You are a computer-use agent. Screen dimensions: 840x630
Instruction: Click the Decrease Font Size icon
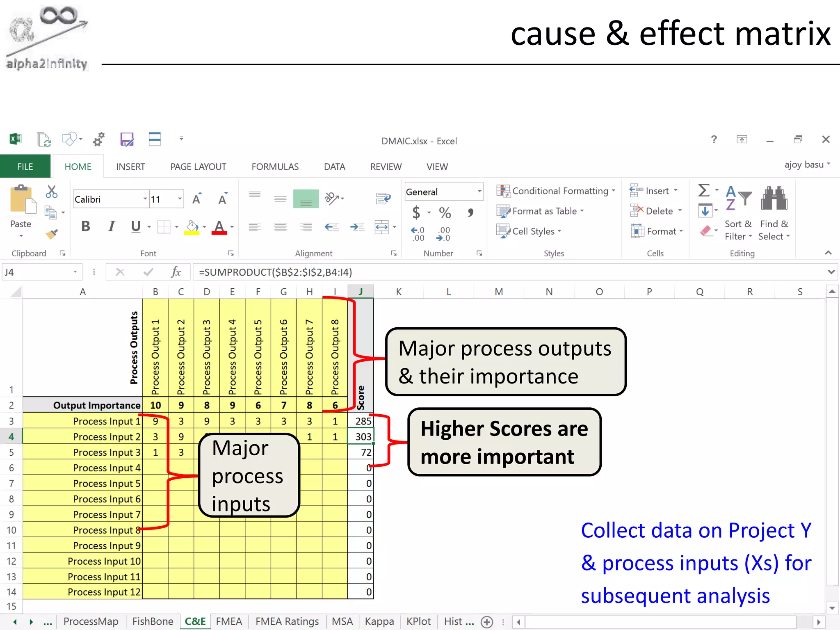pos(223,199)
